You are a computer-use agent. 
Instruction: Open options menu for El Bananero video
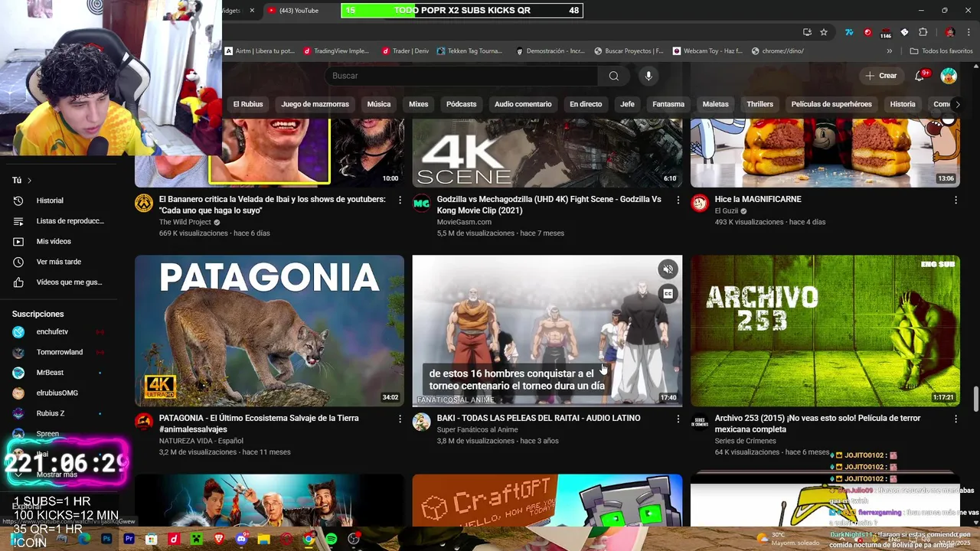(x=400, y=200)
